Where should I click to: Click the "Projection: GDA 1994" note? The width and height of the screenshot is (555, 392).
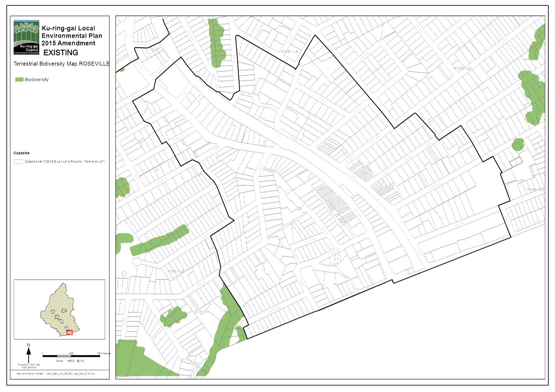coord(29,365)
